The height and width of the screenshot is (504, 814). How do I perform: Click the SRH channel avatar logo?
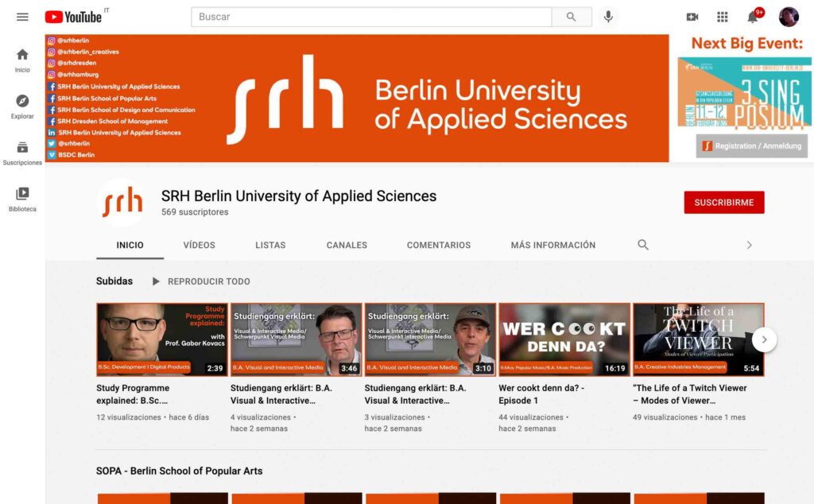(122, 203)
